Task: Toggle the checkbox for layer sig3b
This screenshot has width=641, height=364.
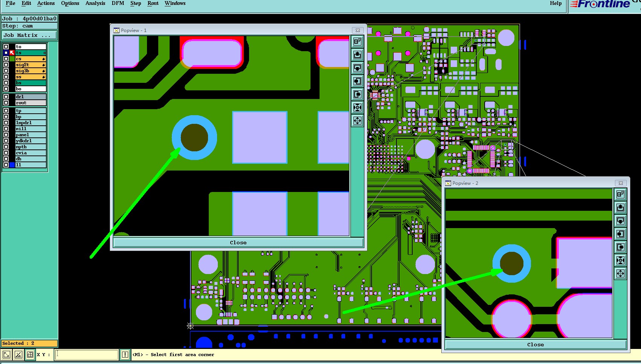Action: (x=6, y=71)
